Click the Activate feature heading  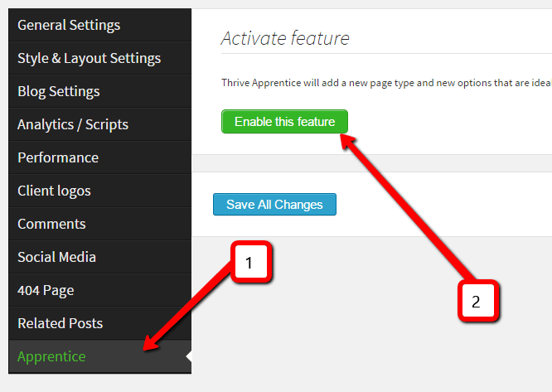(x=285, y=38)
